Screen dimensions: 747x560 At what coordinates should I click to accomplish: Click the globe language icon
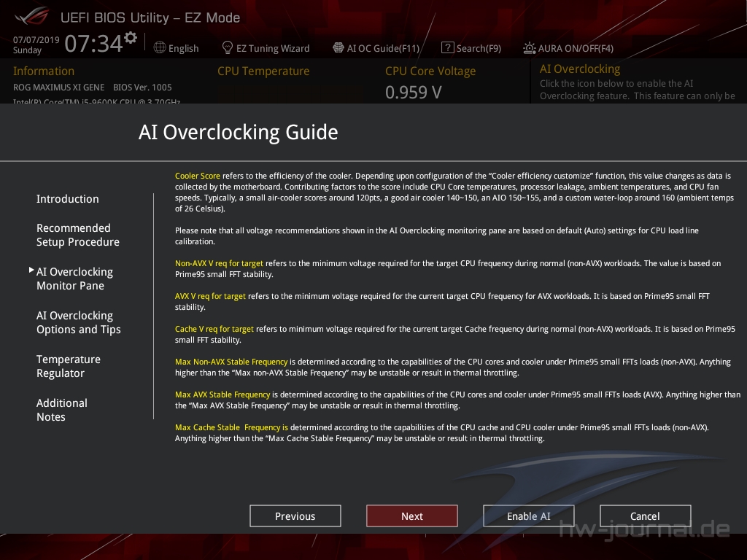pos(160,47)
